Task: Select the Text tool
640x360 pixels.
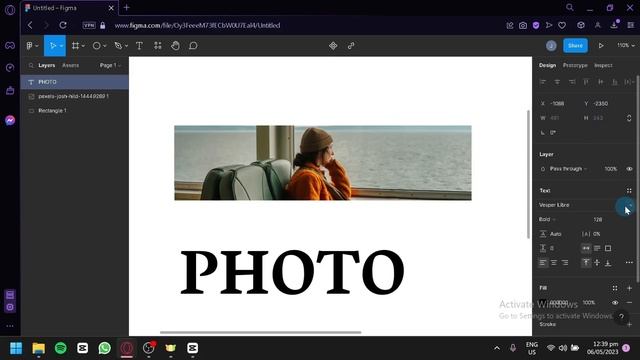Action: coord(139,46)
